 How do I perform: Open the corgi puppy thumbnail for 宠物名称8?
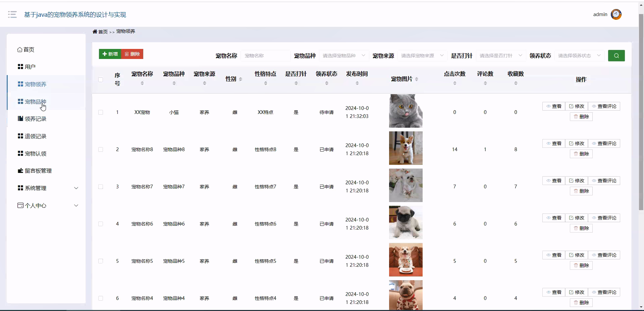point(406,148)
